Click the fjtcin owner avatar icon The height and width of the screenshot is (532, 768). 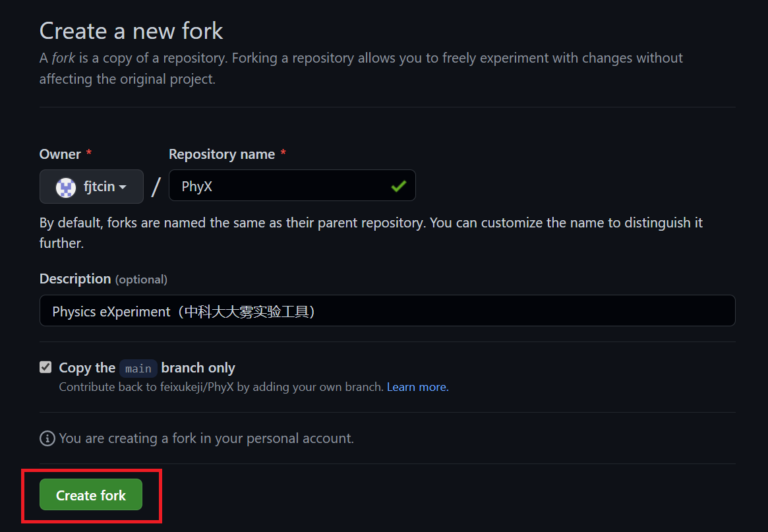(66, 187)
